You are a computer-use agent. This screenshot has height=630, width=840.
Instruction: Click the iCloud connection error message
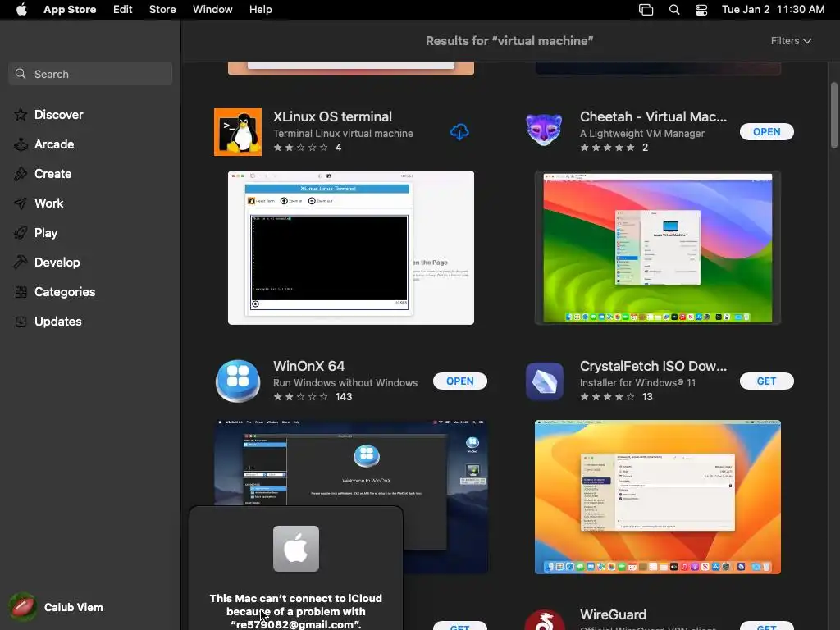tap(295, 611)
